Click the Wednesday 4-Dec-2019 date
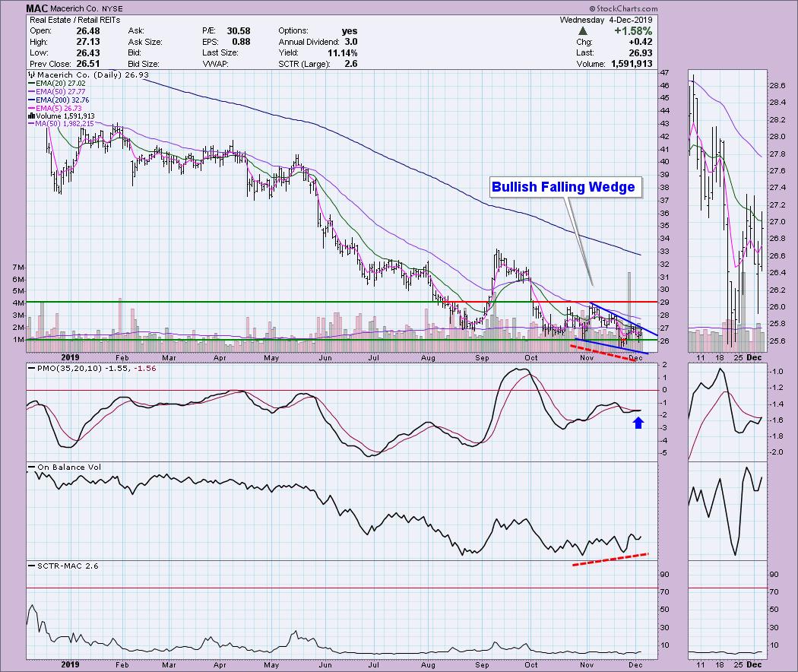798x672 pixels. coord(606,20)
